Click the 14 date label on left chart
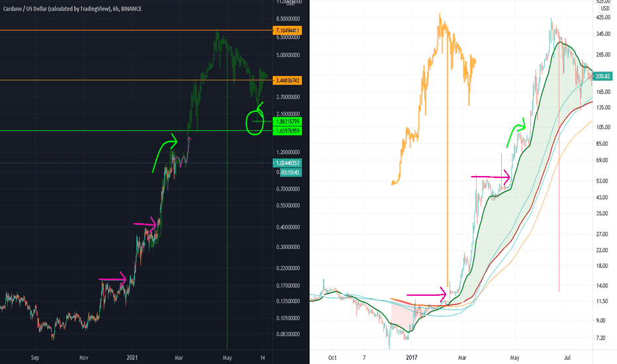Image resolution: width=617 pixels, height=364 pixels. (262, 357)
